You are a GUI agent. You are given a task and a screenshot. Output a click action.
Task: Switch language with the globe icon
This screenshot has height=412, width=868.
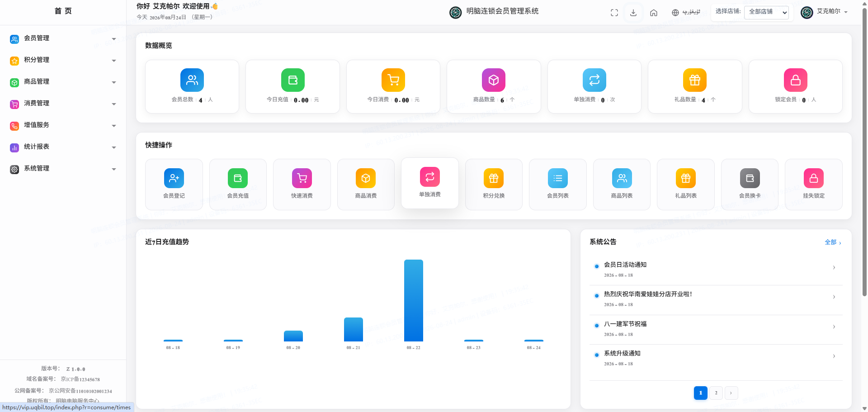click(x=675, y=13)
